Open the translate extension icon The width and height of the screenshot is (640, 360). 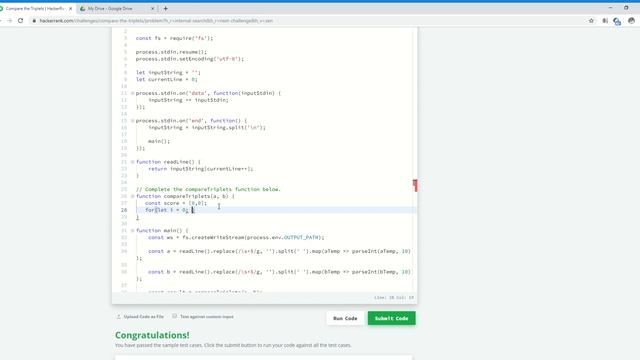coord(617,21)
